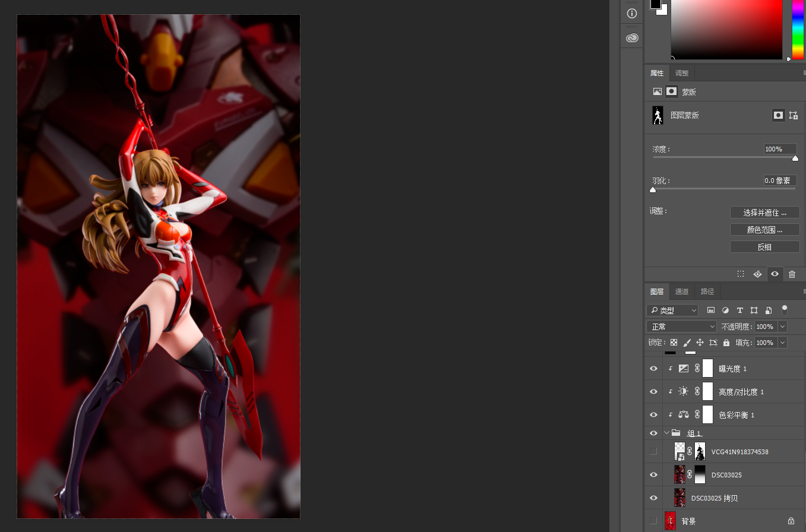The width and height of the screenshot is (806, 532).
Task: Toggle layer filtering on/off switch
Action: (x=785, y=309)
